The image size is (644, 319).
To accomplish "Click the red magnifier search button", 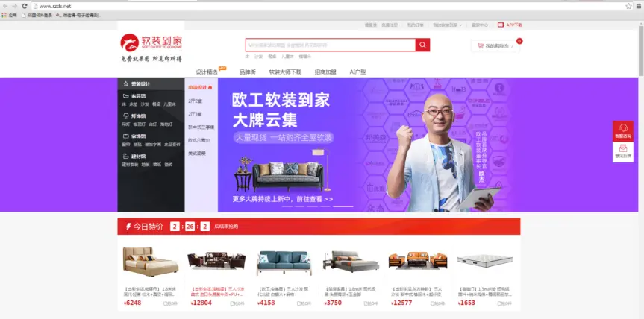I will 422,45.
